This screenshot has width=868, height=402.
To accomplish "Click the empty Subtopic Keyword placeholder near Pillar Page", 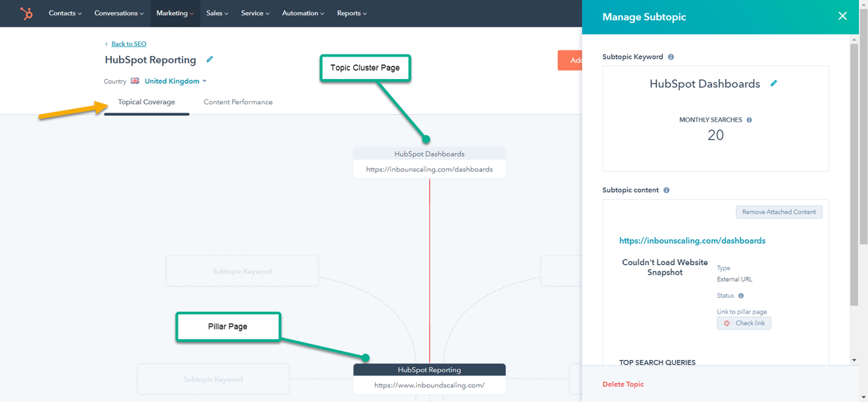I will point(242,271).
